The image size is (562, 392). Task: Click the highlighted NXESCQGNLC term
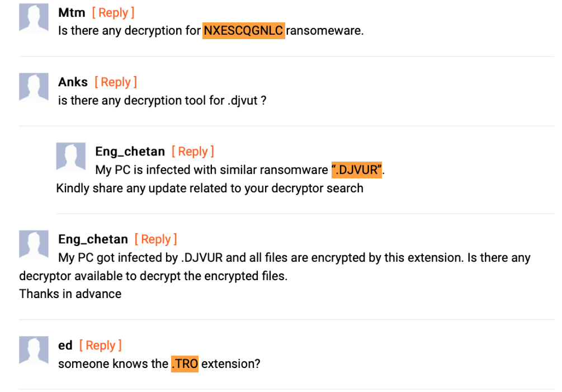[243, 30]
